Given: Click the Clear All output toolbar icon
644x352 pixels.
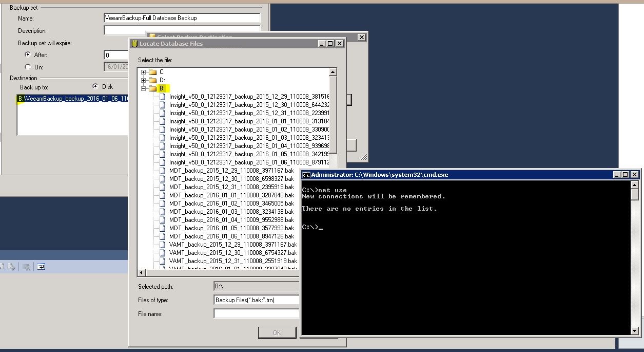Looking at the screenshot, I should coord(26,267).
